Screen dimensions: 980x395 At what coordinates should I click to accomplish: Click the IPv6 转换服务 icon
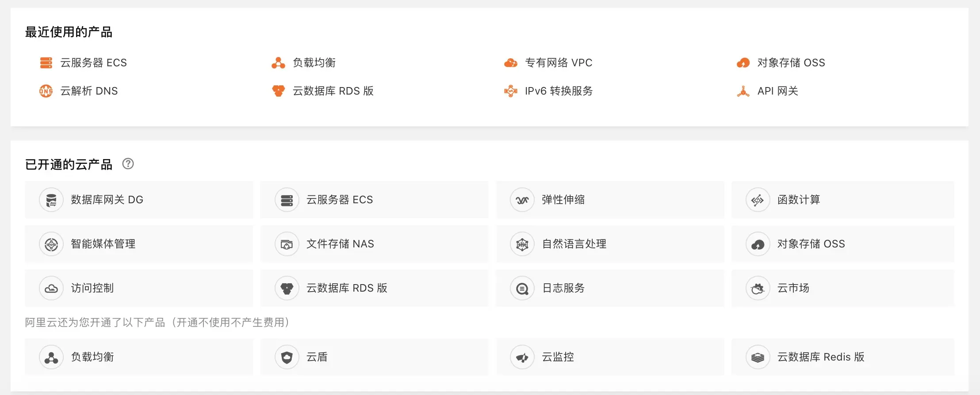pos(512,91)
